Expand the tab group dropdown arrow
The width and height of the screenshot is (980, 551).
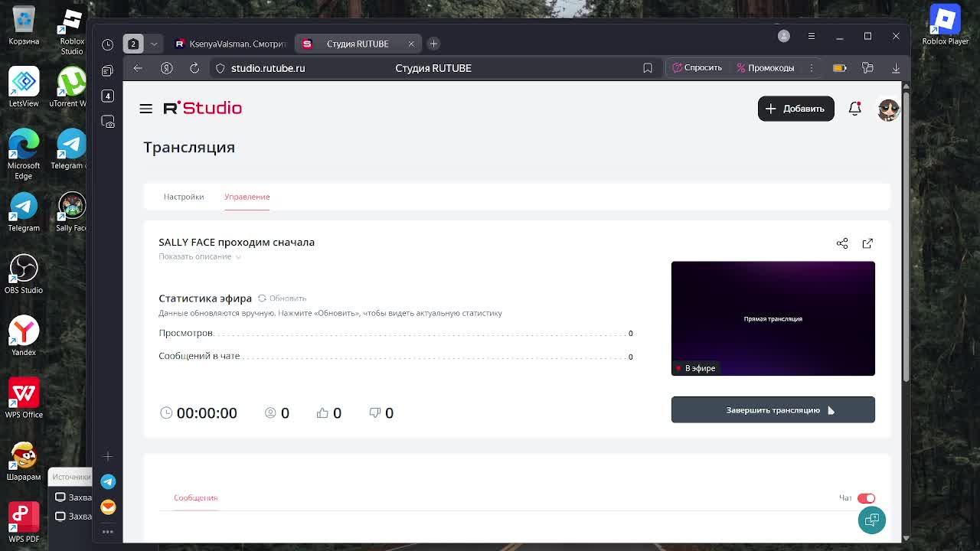click(154, 44)
